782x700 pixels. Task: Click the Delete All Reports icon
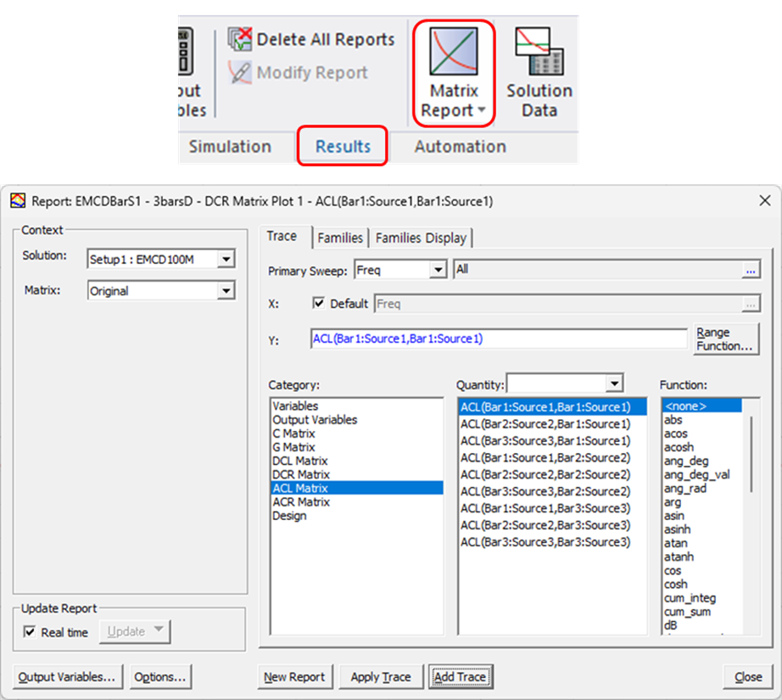click(x=241, y=40)
